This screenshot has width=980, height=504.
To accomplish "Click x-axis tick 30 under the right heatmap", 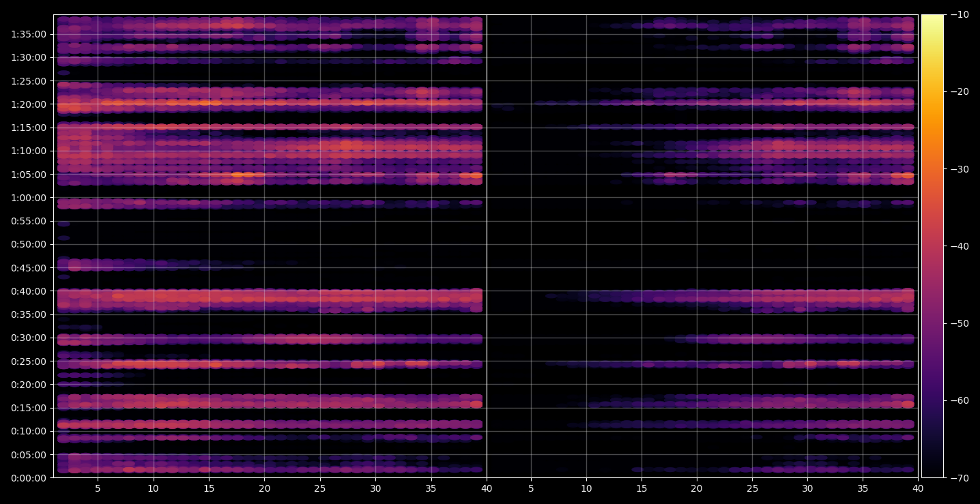I will [x=807, y=489].
